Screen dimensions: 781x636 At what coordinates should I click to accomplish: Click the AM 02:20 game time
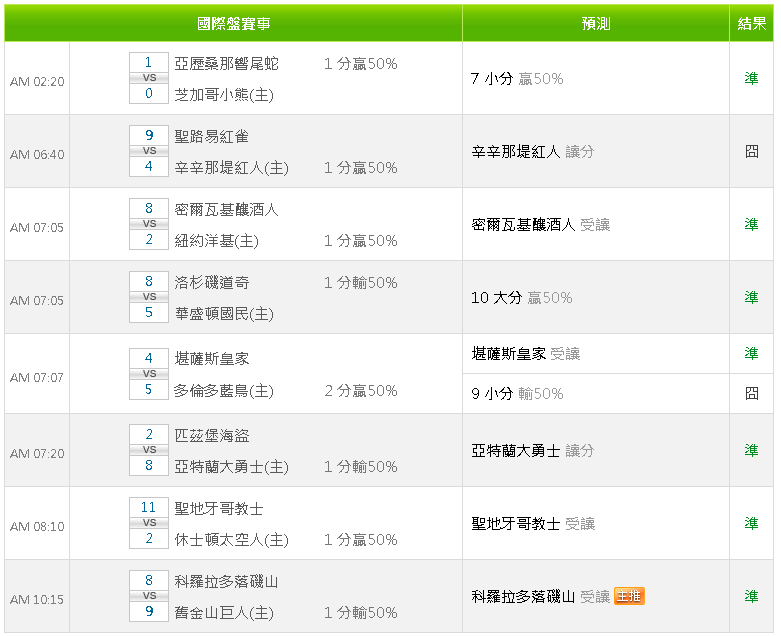[x=37, y=82]
